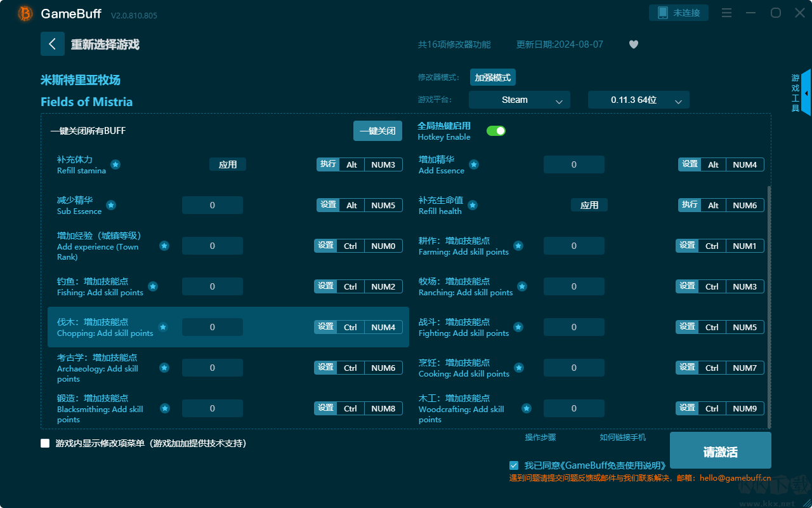The width and height of the screenshot is (812, 508).
Task: Click 设置 hotkey button for Ranching
Action: tap(687, 286)
